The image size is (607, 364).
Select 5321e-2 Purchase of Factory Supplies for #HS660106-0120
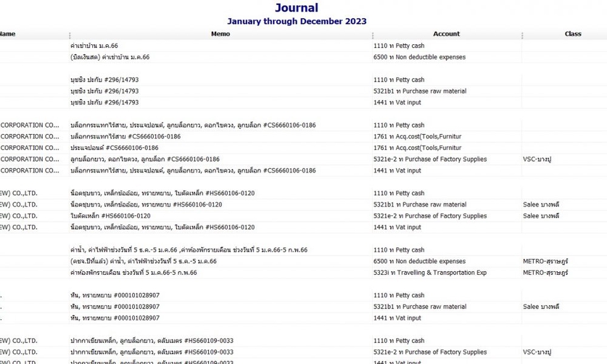coord(430,216)
